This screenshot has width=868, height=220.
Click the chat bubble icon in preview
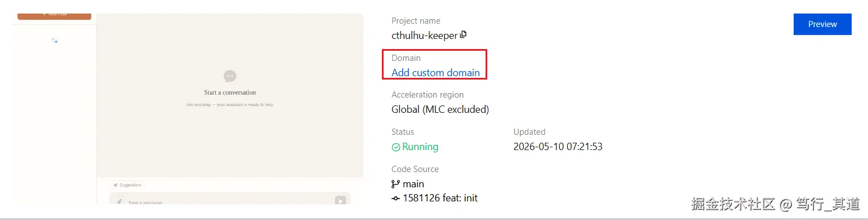pos(230,76)
